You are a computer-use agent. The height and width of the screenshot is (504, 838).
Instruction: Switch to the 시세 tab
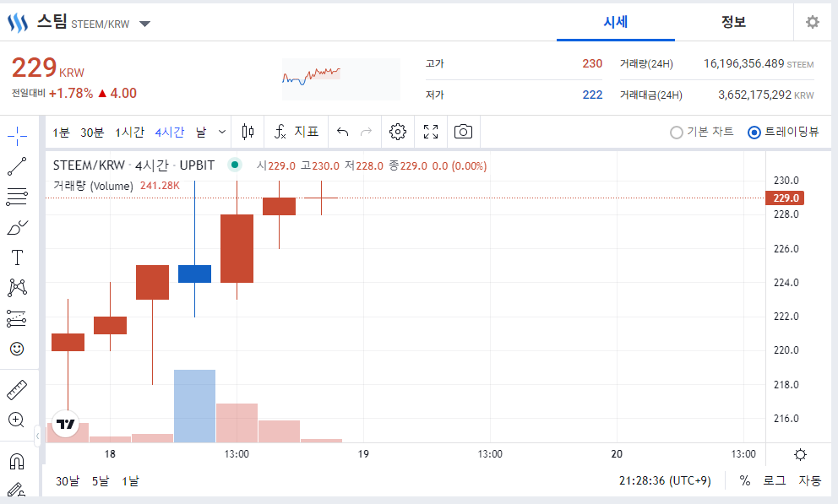tap(616, 22)
